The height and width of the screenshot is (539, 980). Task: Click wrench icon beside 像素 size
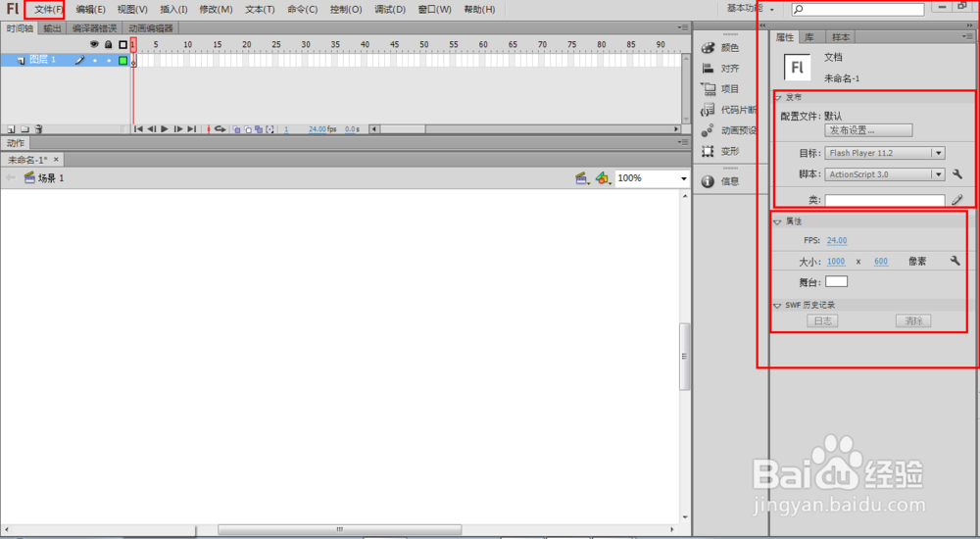(955, 261)
